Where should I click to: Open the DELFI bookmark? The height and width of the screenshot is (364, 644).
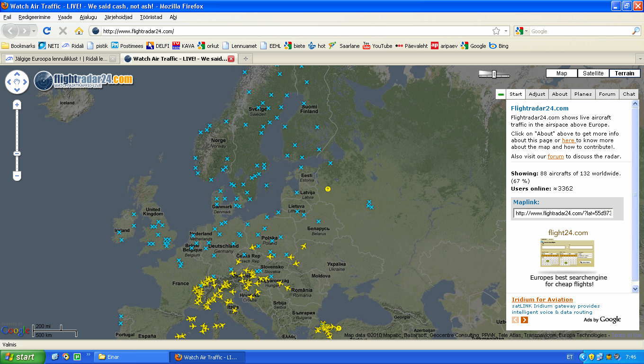click(x=158, y=46)
